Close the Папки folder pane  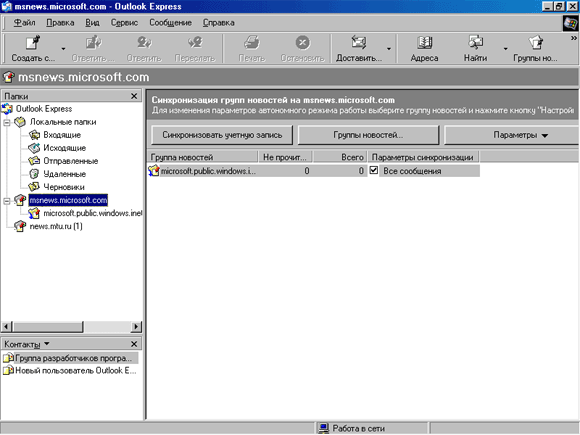134,96
